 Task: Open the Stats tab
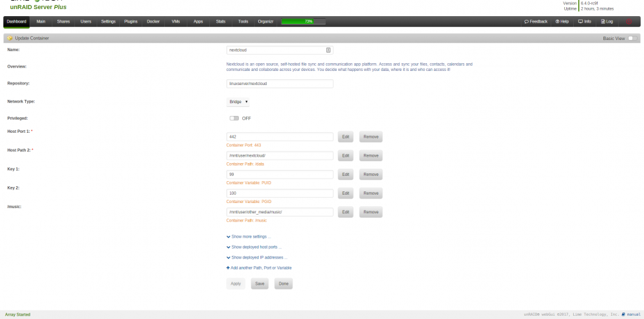tap(220, 22)
